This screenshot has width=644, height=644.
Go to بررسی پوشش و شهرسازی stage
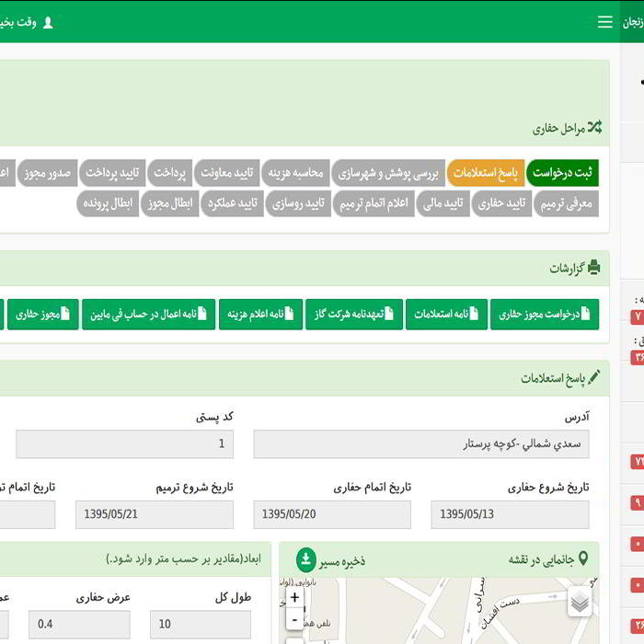[x=388, y=173]
